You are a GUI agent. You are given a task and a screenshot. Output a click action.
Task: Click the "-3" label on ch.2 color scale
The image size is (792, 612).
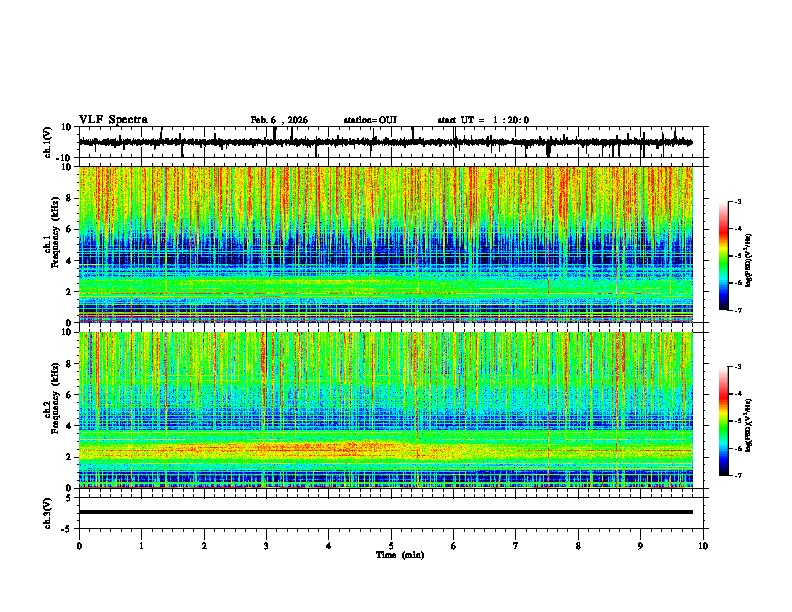[x=738, y=367]
